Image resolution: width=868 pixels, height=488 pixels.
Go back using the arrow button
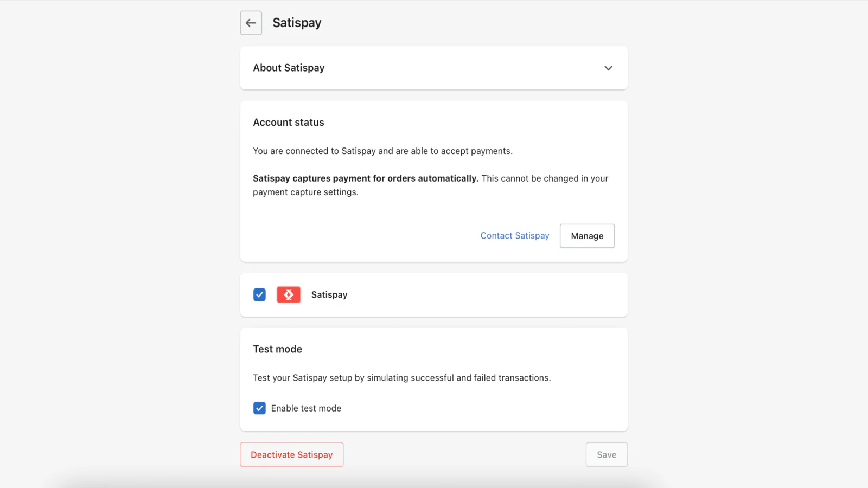pos(251,23)
